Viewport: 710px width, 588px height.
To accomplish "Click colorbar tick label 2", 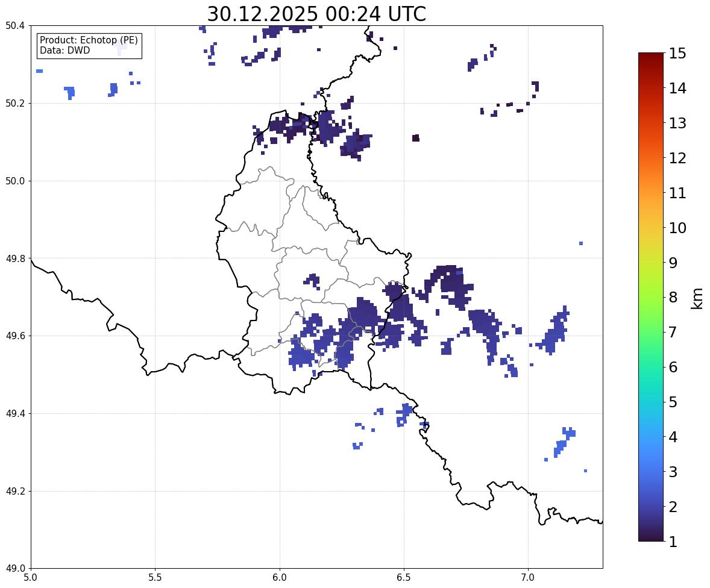I will [673, 507].
